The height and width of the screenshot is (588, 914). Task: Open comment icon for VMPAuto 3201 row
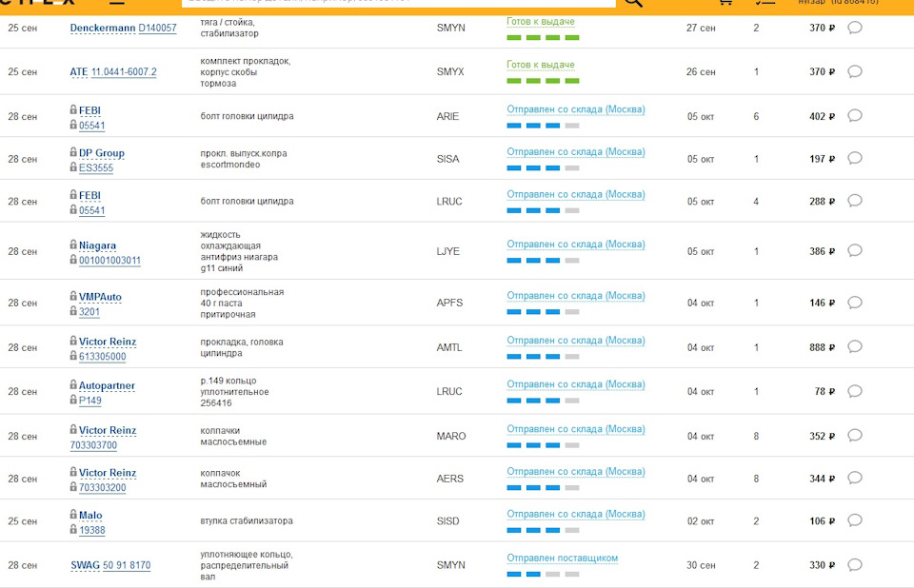854,303
